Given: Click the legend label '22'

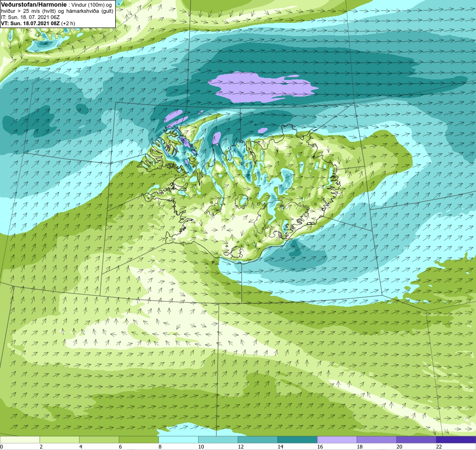Looking at the screenshot, I should point(439,446).
